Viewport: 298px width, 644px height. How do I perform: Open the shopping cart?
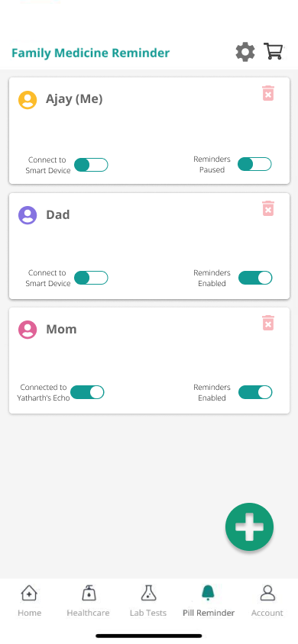point(274,52)
